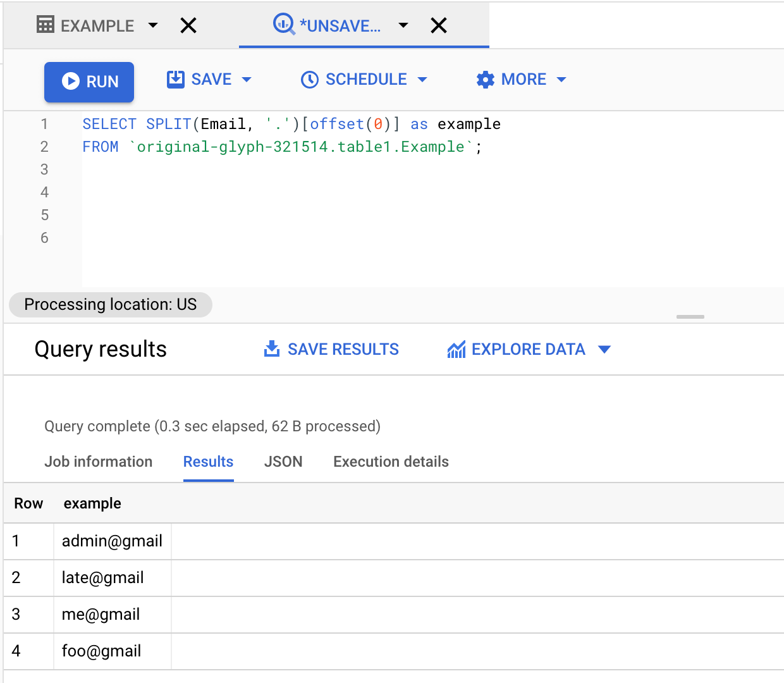Expand the SAVE dropdown arrow
The height and width of the screenshot is (683, 784).
(247, 80)
